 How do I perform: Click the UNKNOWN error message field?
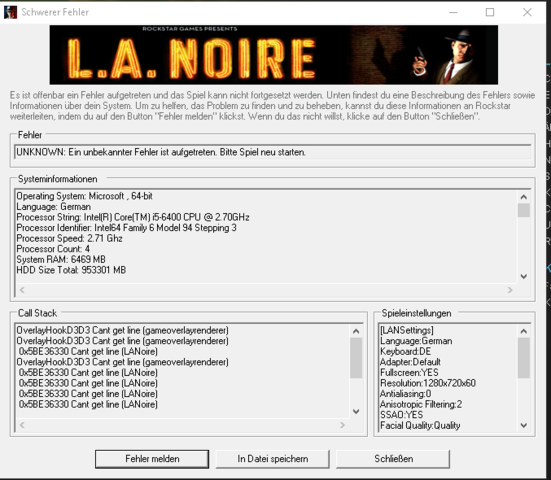pyautogui.click(x=273, y=152)
